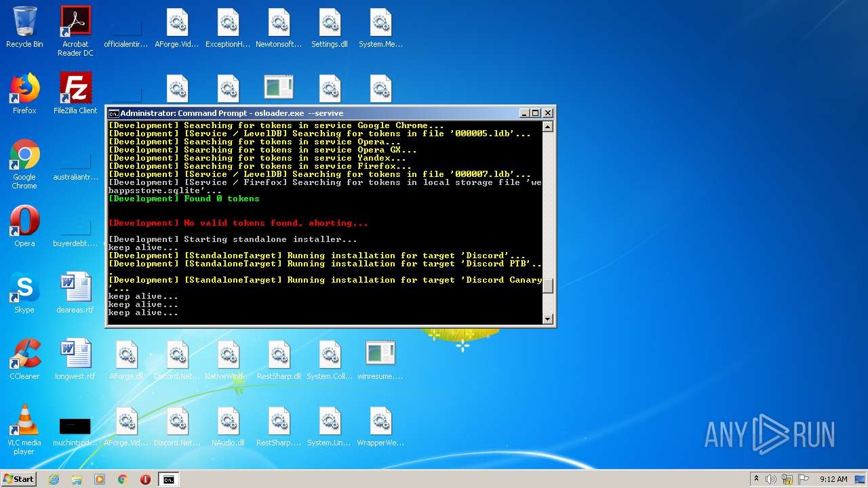The image size is (868, 488).
Task: Open the volume control tray icon
Action: click(771, 479)
